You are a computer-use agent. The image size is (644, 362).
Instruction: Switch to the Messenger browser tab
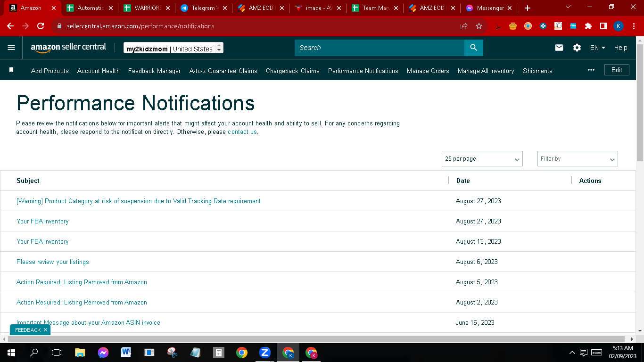tap(488, 8)
